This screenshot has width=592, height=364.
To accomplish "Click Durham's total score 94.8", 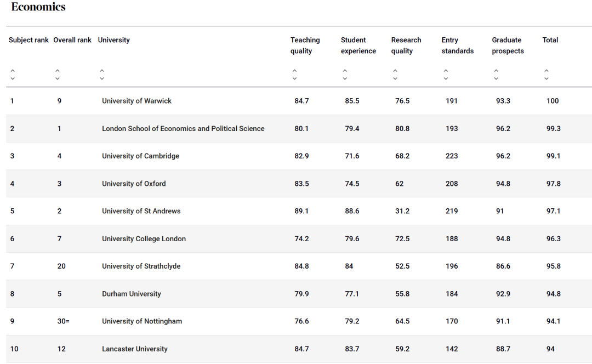I will coord(554,294).
